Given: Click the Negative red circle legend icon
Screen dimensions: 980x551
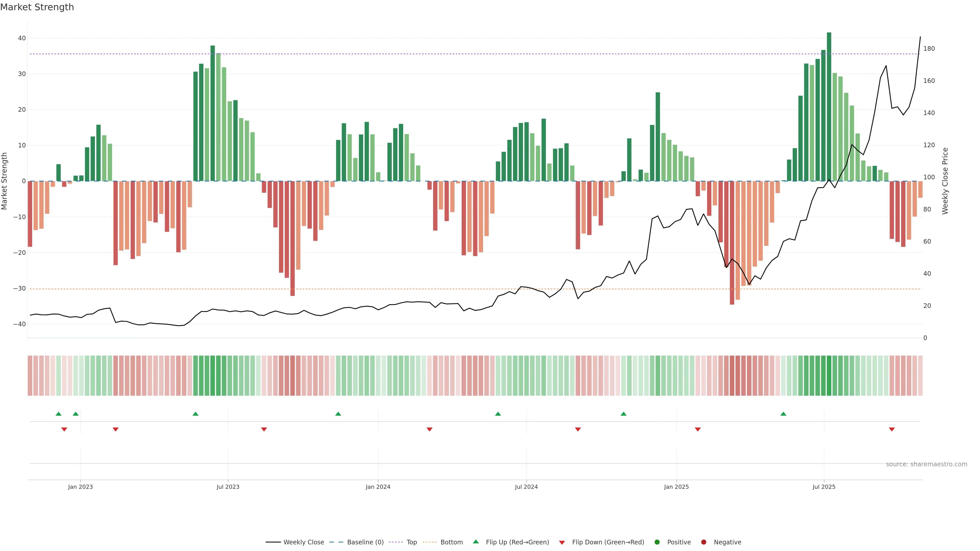Looking at the screenshot, I should pyautogui.click(x=703, y=542).
